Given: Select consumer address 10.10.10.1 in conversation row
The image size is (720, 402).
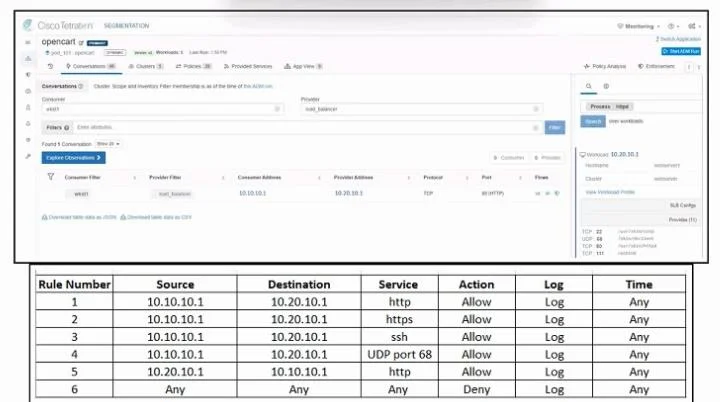Looking at the screenshot, I should pyautogui.click(x=253, y=193).
